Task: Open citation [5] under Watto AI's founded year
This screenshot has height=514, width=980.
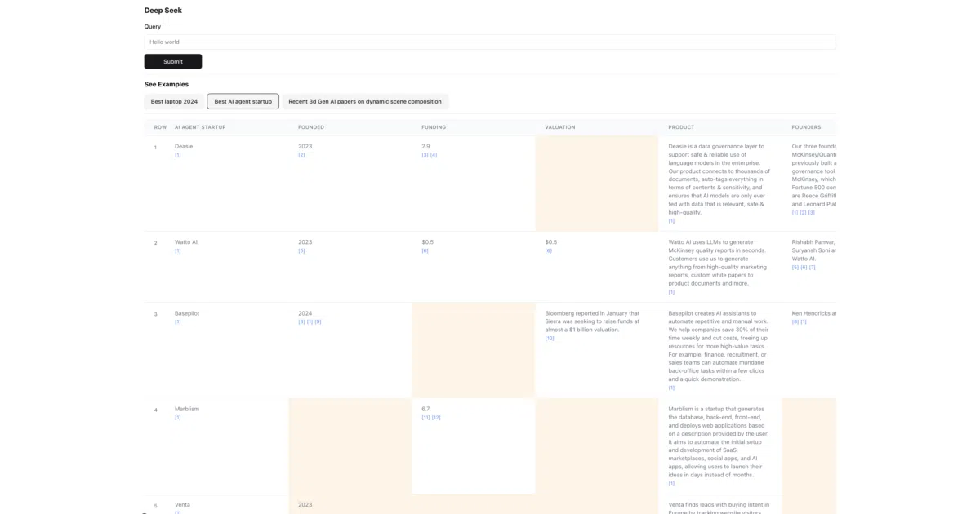Action: coord(301,250)
